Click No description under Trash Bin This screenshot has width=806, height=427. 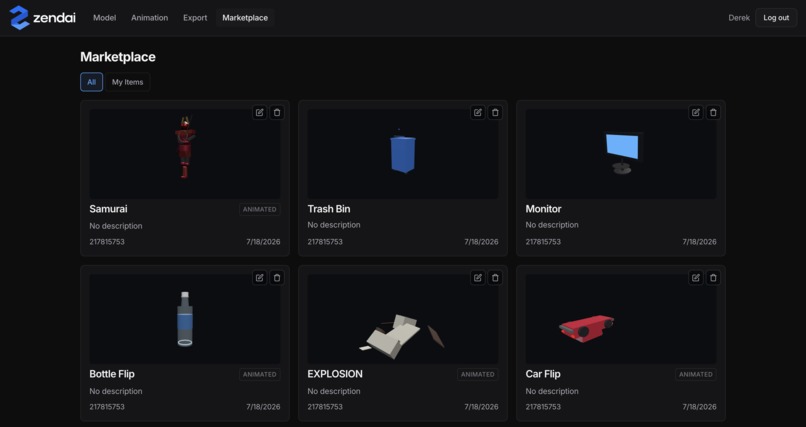(334, 225)
